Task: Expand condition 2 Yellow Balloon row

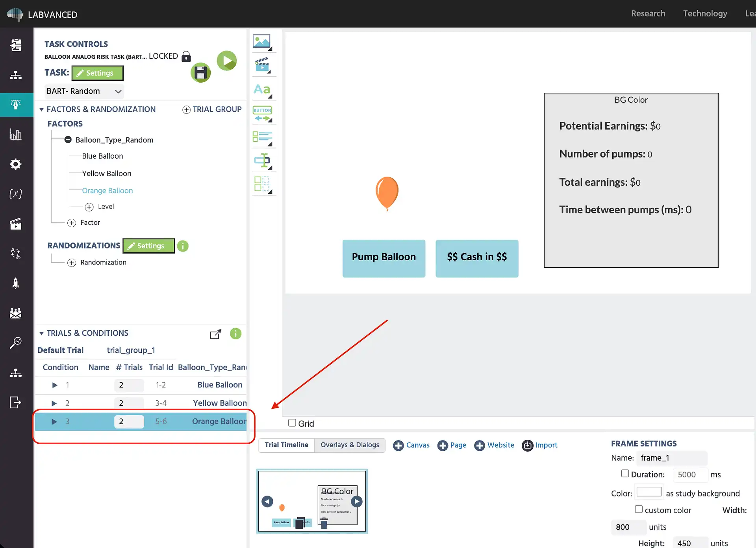Action: point(54,403)
